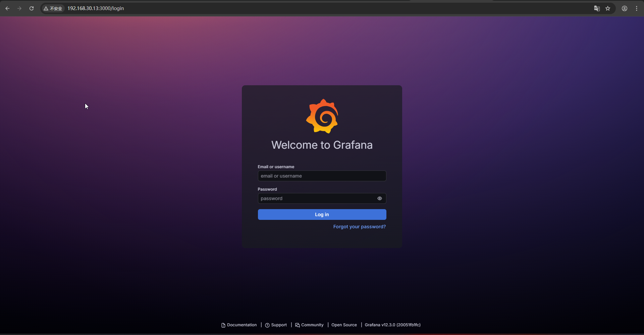Open the browser three-dot menu
This screenshot has width=644, height=335.
point(637,8)
